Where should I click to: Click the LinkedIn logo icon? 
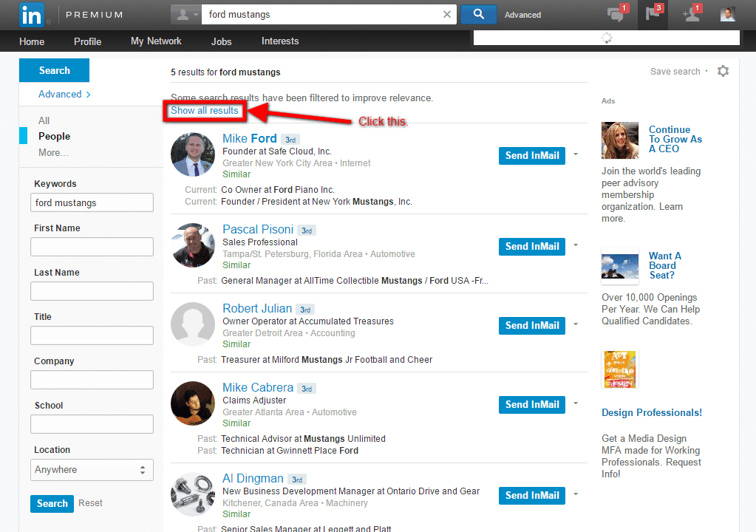[x=32, y=14]
